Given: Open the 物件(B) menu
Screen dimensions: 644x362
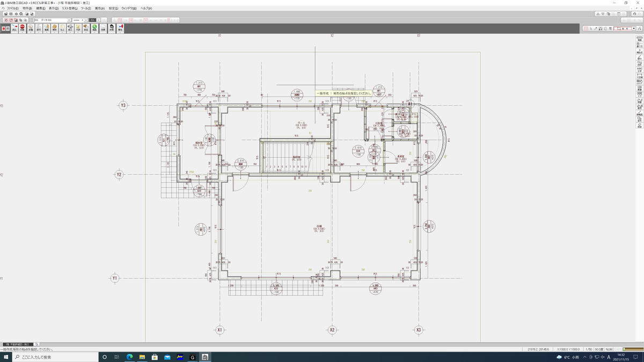Looking at the screenshot, I should [x=27, y=9].
